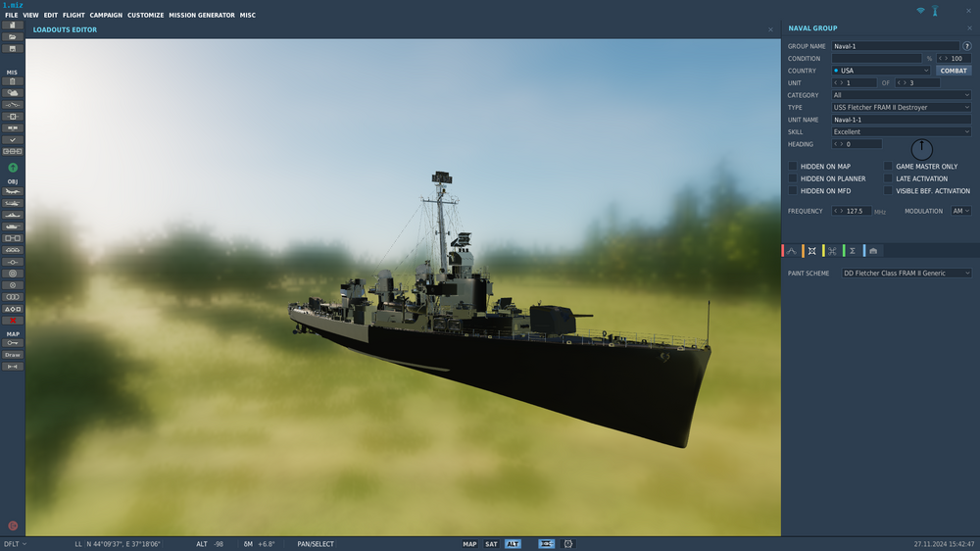Select the airplane group placement tool
The image size is (980, 551).
13,191
